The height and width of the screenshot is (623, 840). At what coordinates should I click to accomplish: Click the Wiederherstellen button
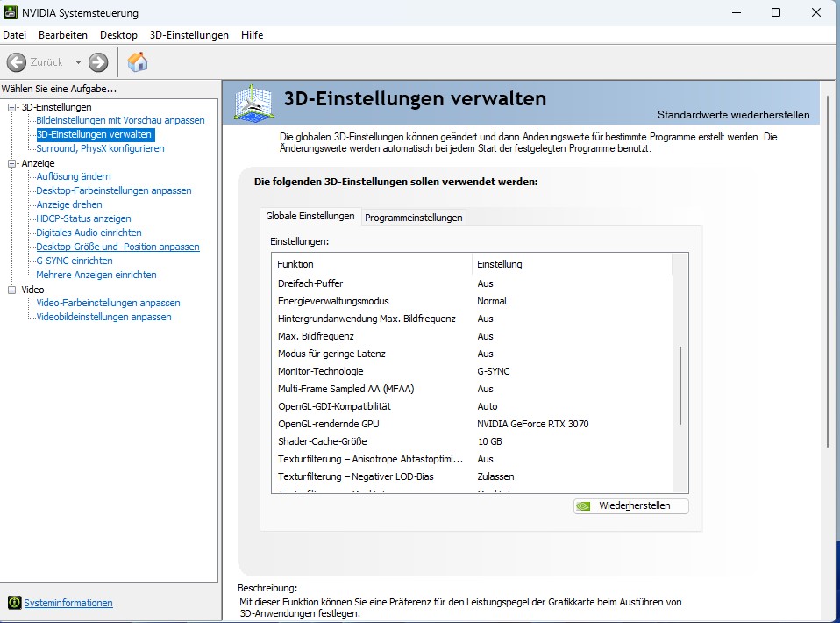[631, 506]
